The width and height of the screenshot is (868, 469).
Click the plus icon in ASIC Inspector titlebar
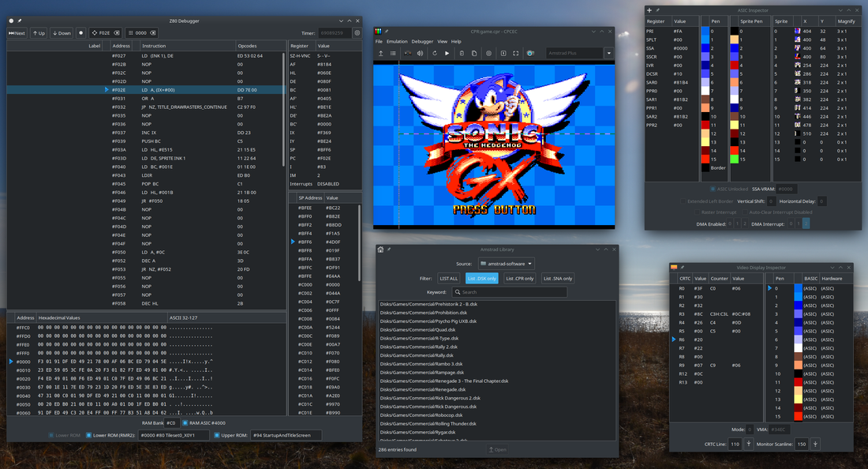649,10
